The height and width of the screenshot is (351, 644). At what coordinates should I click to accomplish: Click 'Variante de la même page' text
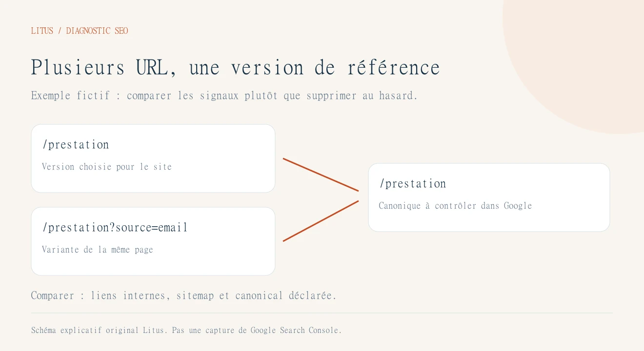(98, 250)
